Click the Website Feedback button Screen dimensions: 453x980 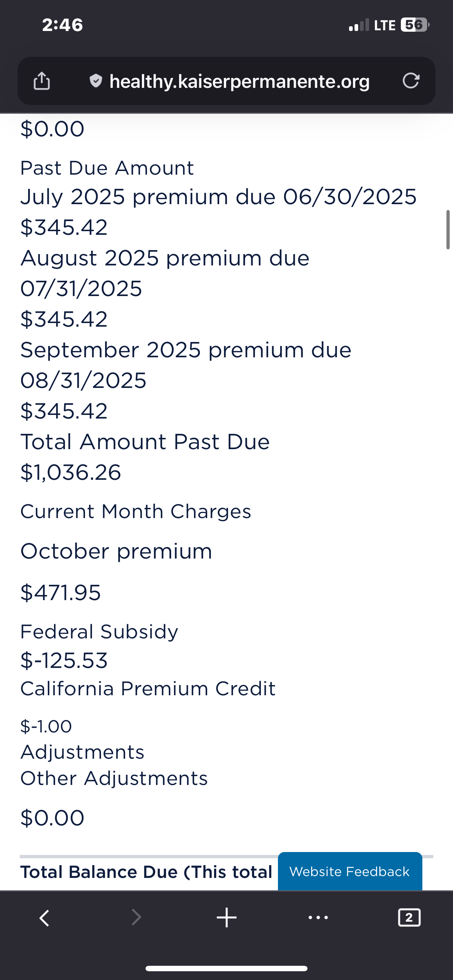[x=349, y=871]
